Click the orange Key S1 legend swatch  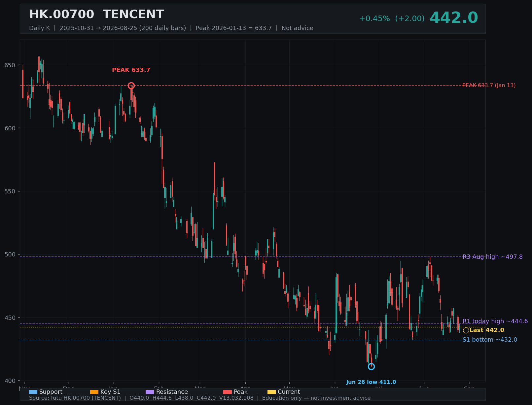pyautogui.click(x=94, y=392)
